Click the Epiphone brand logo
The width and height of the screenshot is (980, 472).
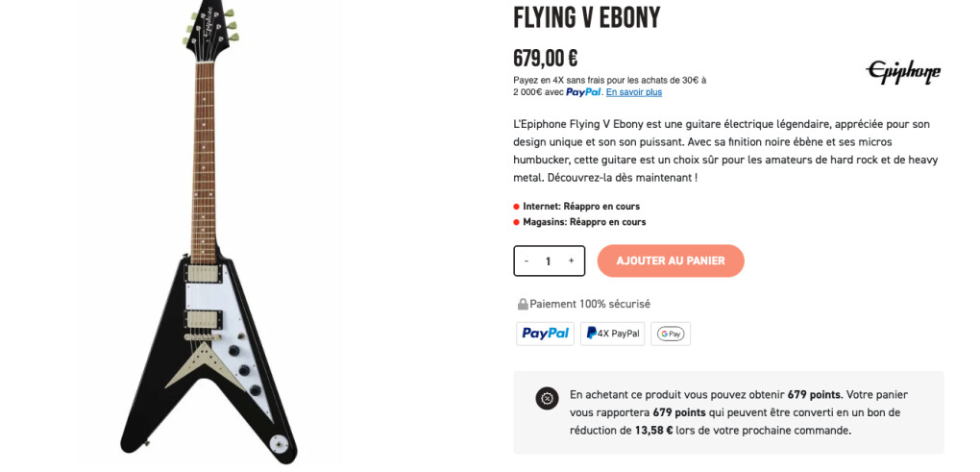pos(903,71)
